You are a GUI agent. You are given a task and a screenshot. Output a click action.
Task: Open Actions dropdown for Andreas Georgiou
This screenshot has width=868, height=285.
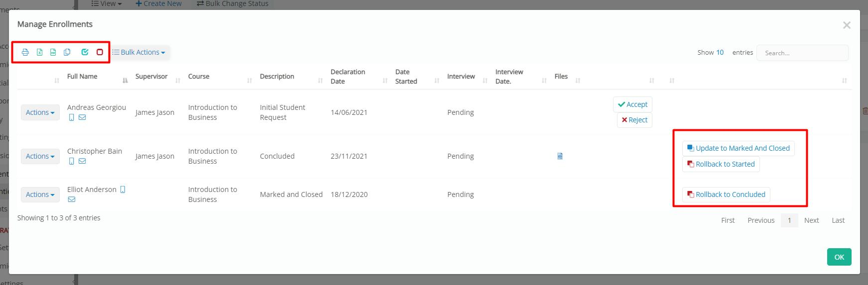coord(40,112)
